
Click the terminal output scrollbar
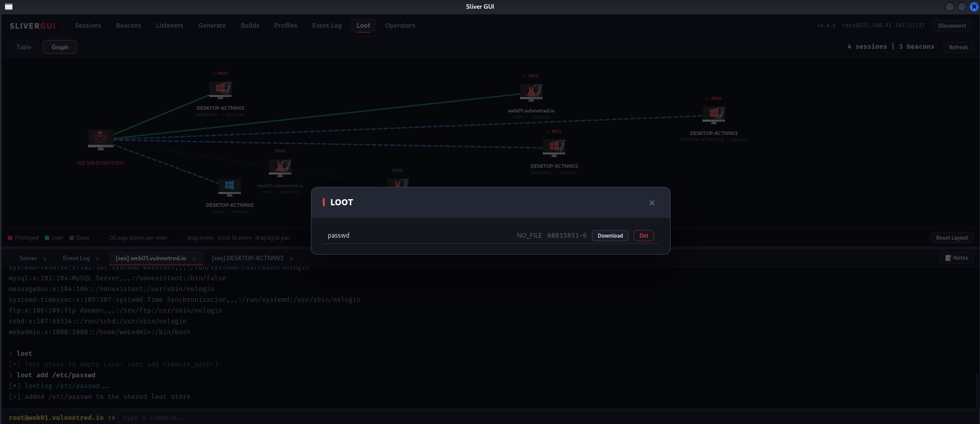pos(977,390)
